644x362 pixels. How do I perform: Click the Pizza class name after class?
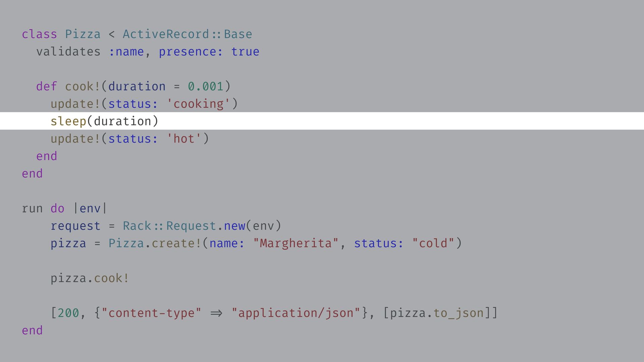[x=83, y=34]
